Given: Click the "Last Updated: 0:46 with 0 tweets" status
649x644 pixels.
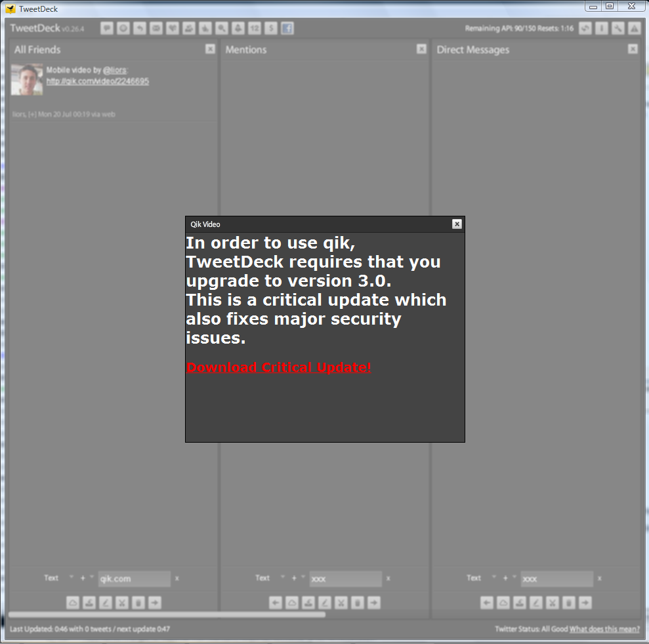Looking at the screenshot, I should tap(60, 629).
